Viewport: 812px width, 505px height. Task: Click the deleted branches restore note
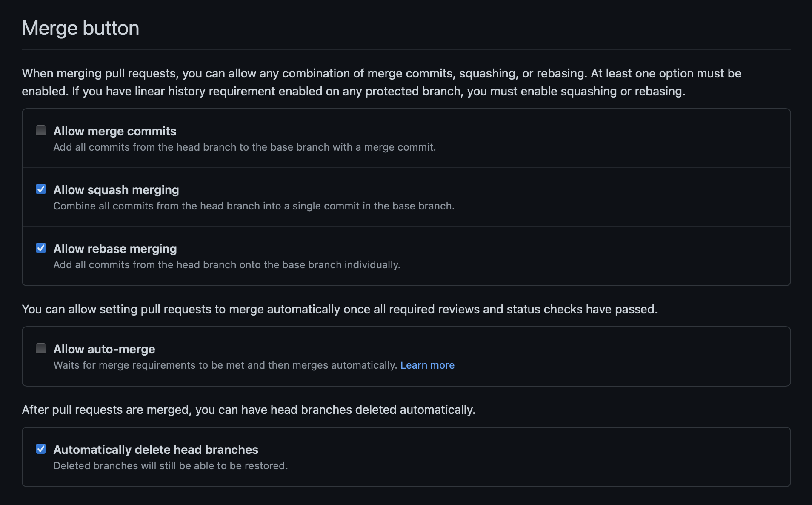point(170,465)
